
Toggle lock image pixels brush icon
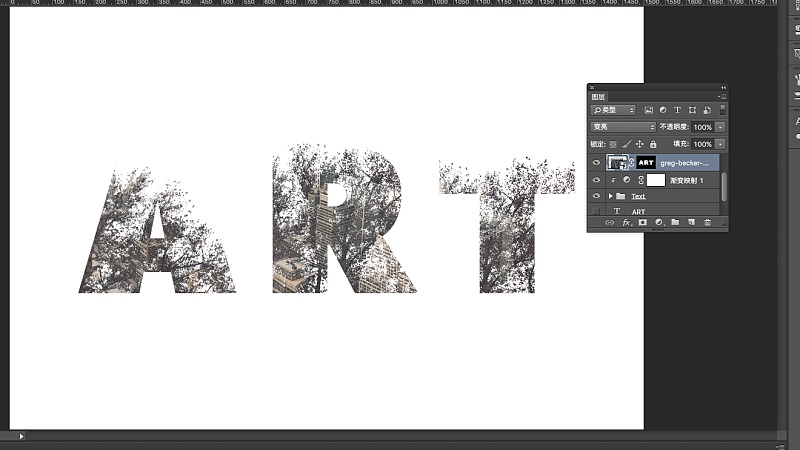(627, 144)
